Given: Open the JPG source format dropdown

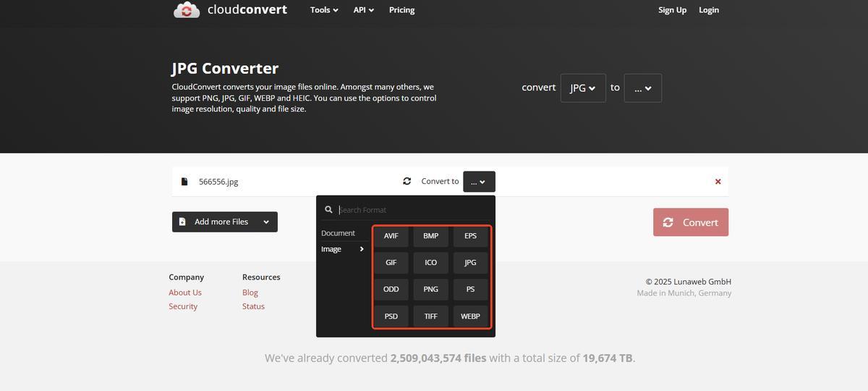Looking at the screenshot, I should (582, 88).
